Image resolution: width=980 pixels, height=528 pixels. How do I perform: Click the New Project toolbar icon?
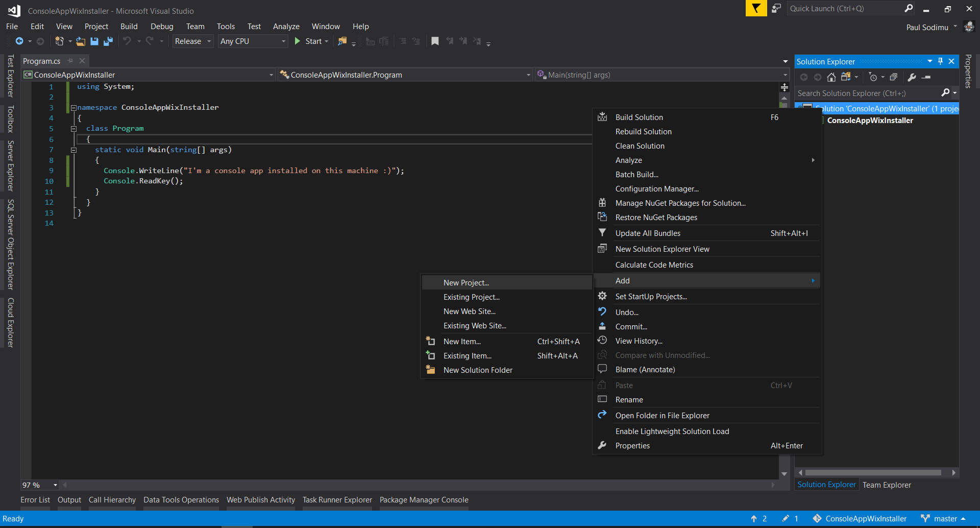[x=60, y=41]
